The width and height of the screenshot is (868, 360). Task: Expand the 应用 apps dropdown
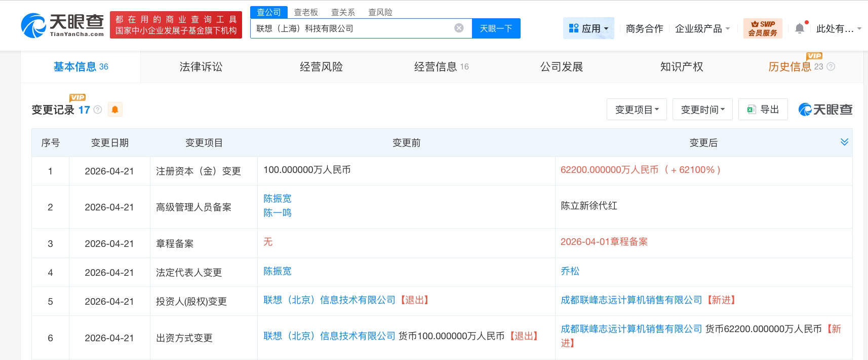tap(588, 28)
